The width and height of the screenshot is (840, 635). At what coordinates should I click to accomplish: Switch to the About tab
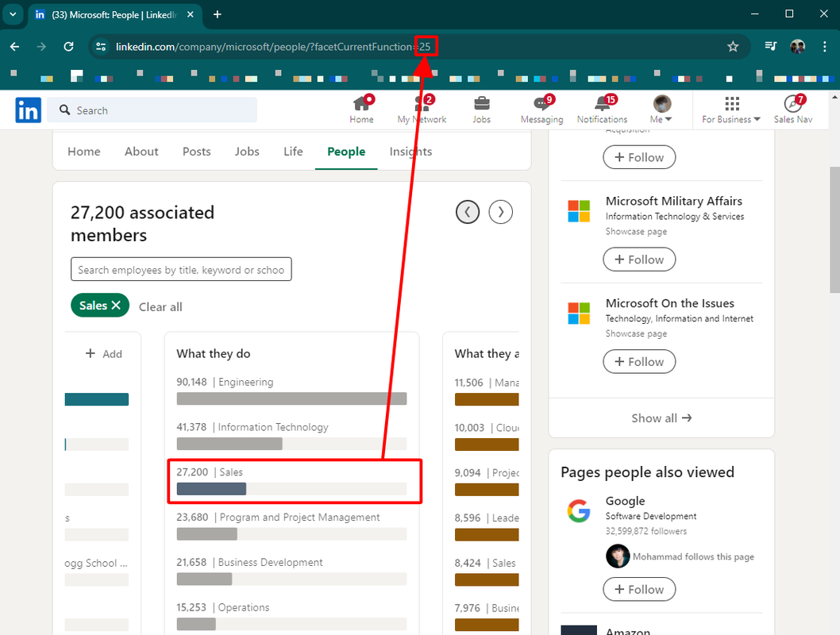(141, 152)
